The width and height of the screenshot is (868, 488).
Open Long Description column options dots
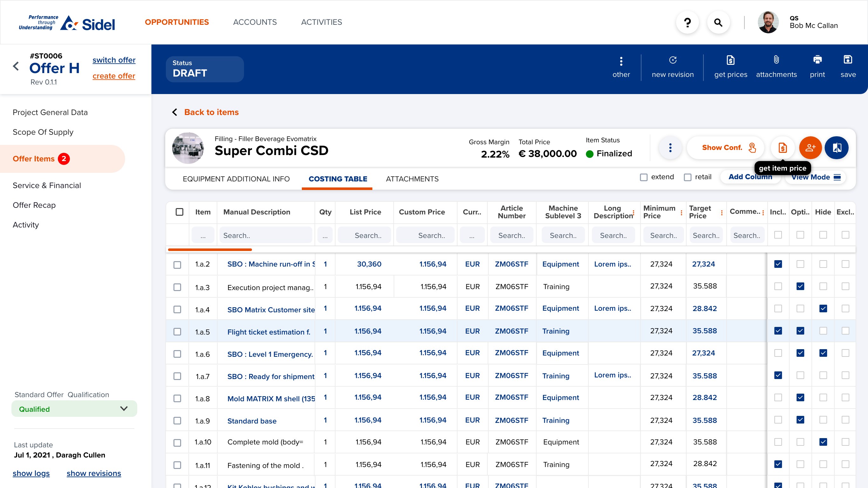click(x=634, y=213)
